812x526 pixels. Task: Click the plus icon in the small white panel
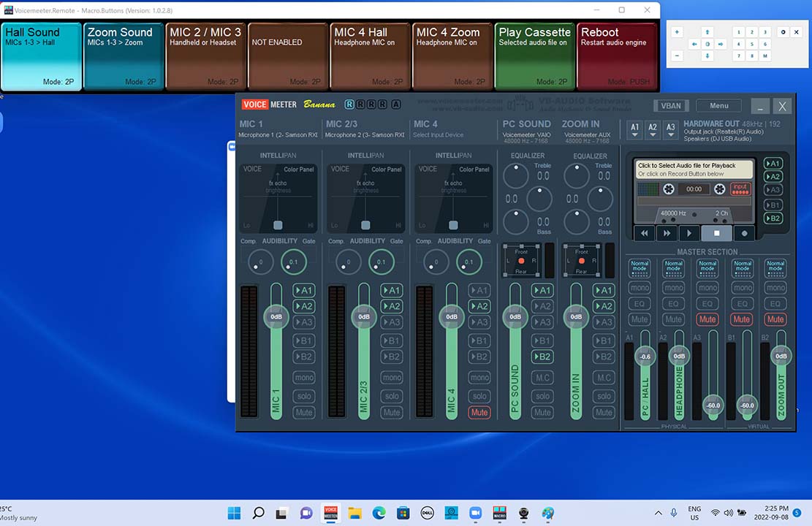(x=677, y=32)
